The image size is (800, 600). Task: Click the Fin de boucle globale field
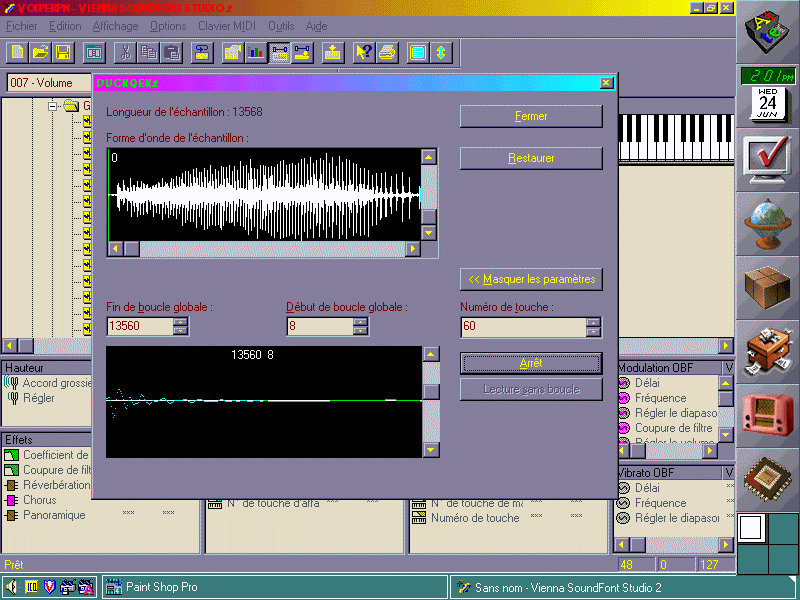tap(140, 326)
